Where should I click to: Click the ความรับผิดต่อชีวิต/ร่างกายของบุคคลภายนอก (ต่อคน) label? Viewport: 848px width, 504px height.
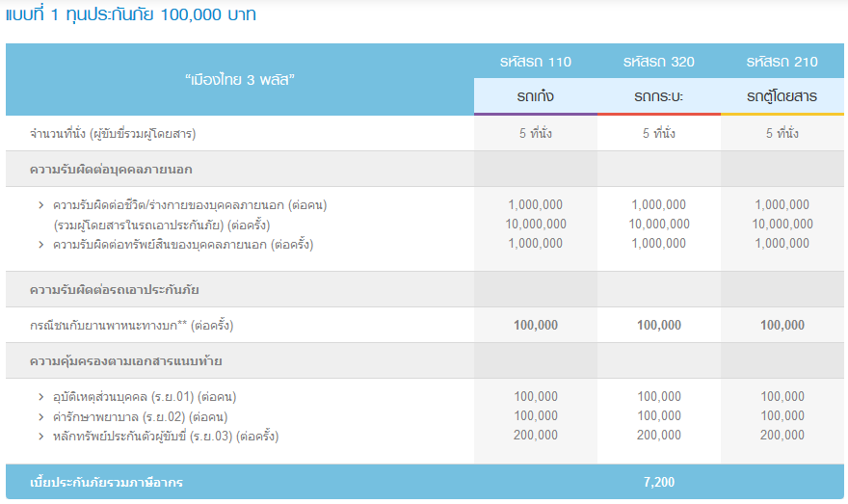click(x=190, y=205)
